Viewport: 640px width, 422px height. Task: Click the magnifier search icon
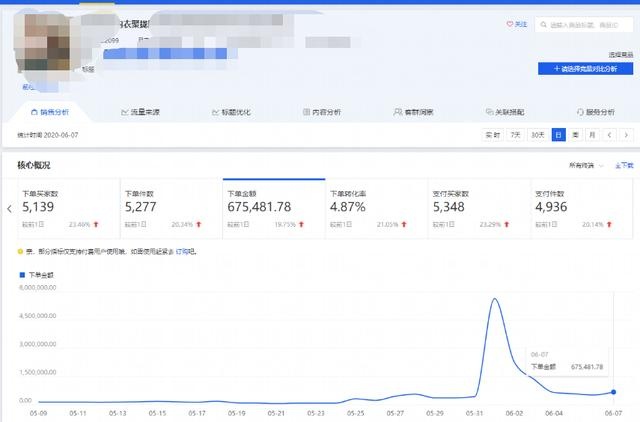pyautogui.click(x=543, y=25)
